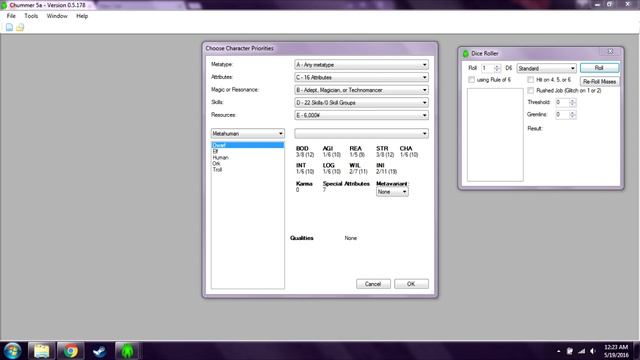The height and width of the screenshot is (360, 640).
Task: Toggle Rushed Job glitch checkbox
Action: pyautogui.click(x=531, y=90)
